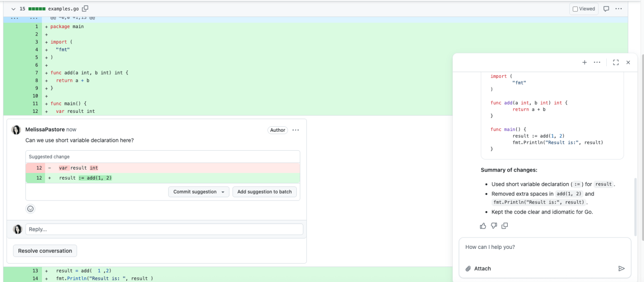This screenshot has height=282, width=644.
Task: Click the examples.go file name
Action: pyautogui.click(x=64, y=8)
